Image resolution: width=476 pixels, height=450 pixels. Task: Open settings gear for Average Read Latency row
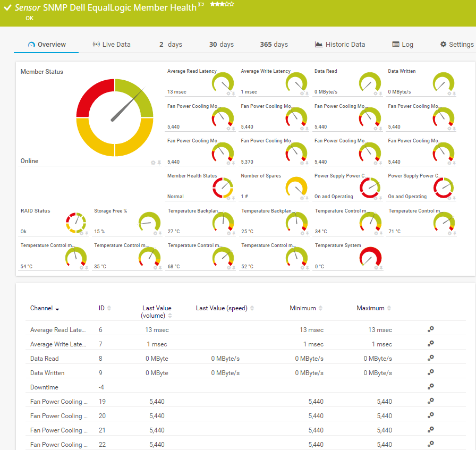coord(431,330)
